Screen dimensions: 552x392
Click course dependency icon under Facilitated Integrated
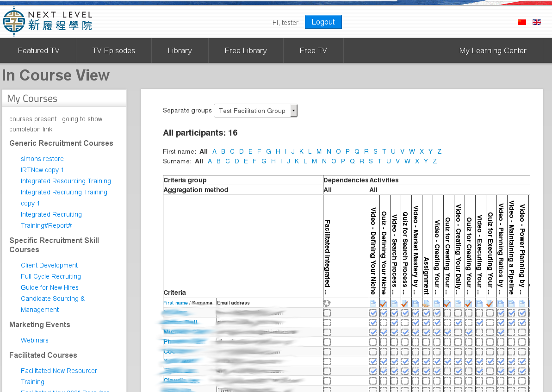click(x=327, y=304)
